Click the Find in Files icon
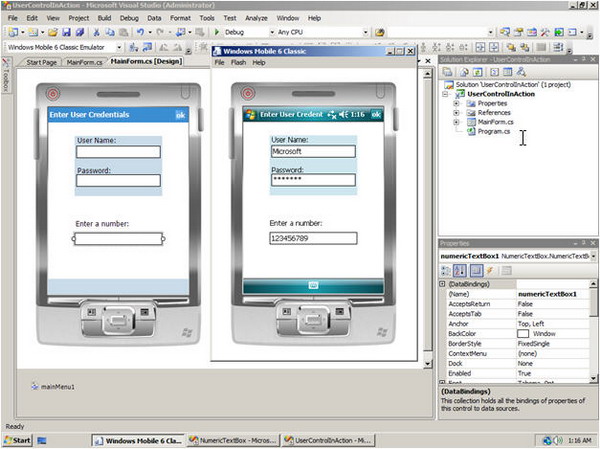Image resolution: width=600 pixels, height=449 pixels. coord(380,32)
